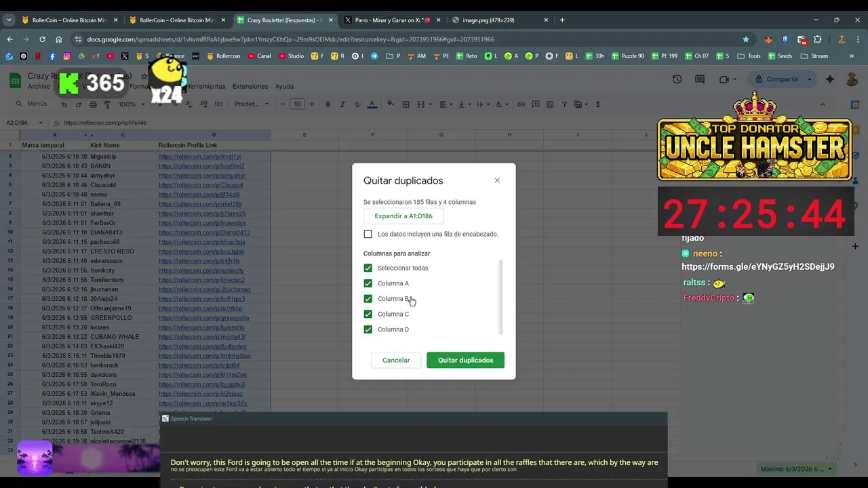The image size is (868, 488).
Task: Close the Quitar duplicados dialog
Action: [497, 180]
